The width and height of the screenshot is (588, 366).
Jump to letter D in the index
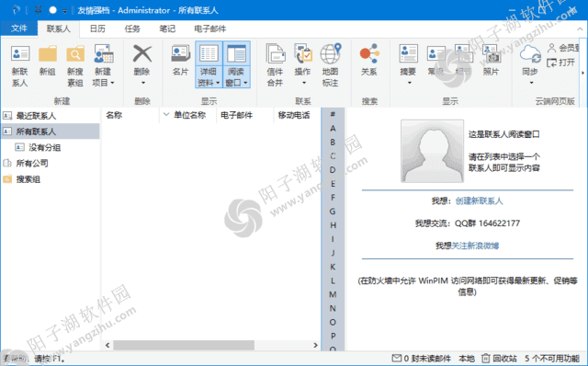click(333, 170)
